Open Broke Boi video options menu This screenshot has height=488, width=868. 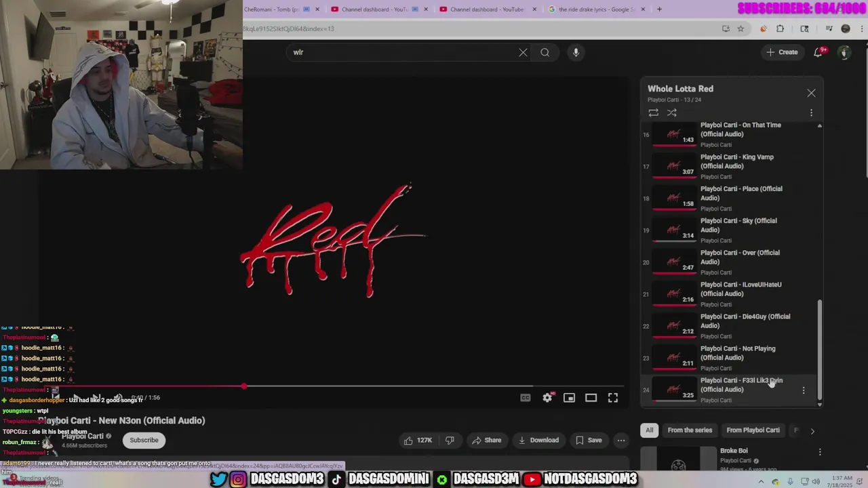click(x=820, y=452)
